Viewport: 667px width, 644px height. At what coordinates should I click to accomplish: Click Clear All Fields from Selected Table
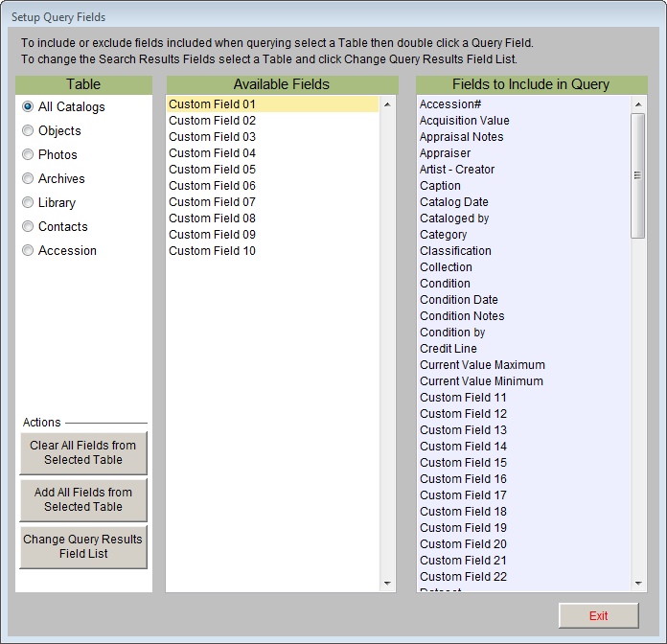pyautogui.click(x=83, y=452)
